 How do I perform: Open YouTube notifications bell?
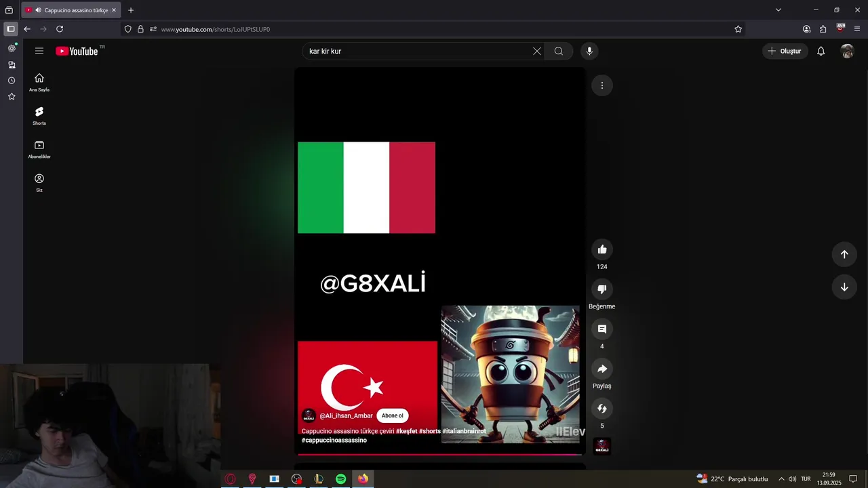(x=821, y=51)
